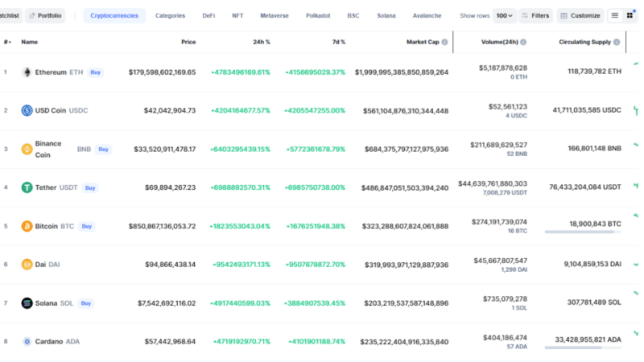Sort by 24h % column header
This screenshot has width=644, height=362.
click(x=262, y=42)
